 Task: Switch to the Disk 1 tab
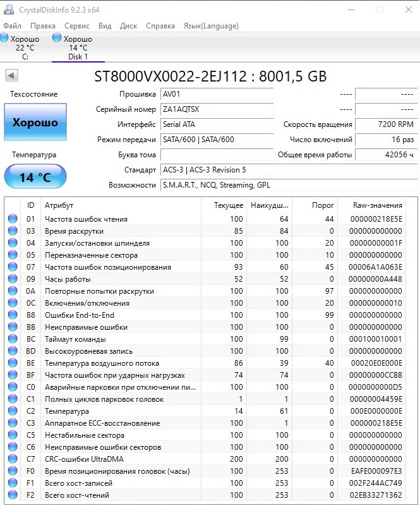78,47
